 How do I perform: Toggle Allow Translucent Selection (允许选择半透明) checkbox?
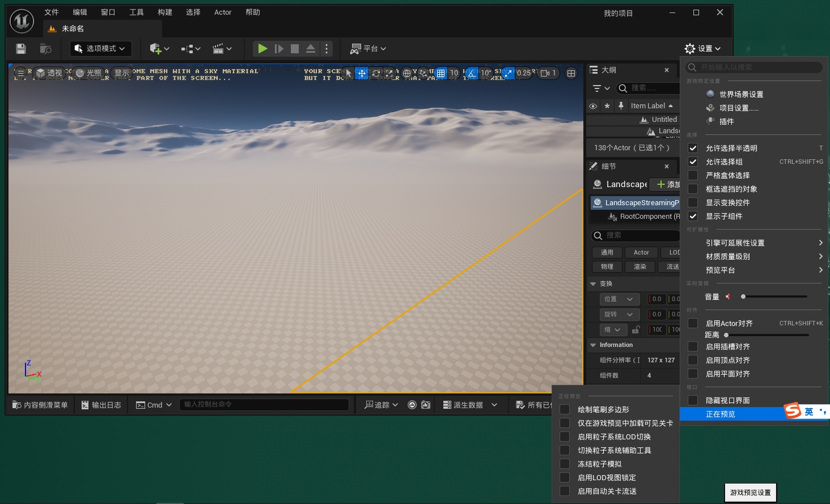tap(693, 148)
